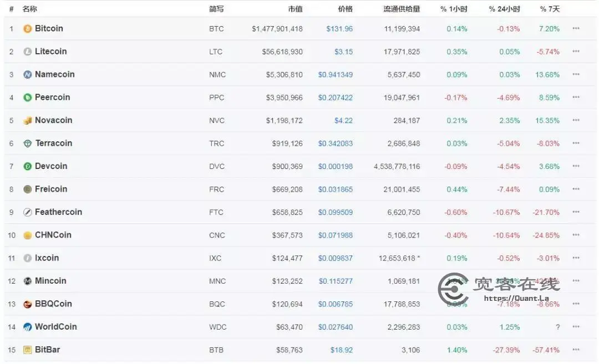Open more options for Bitcoin row
The image size is (599, 364).
[x=576, y=28]
